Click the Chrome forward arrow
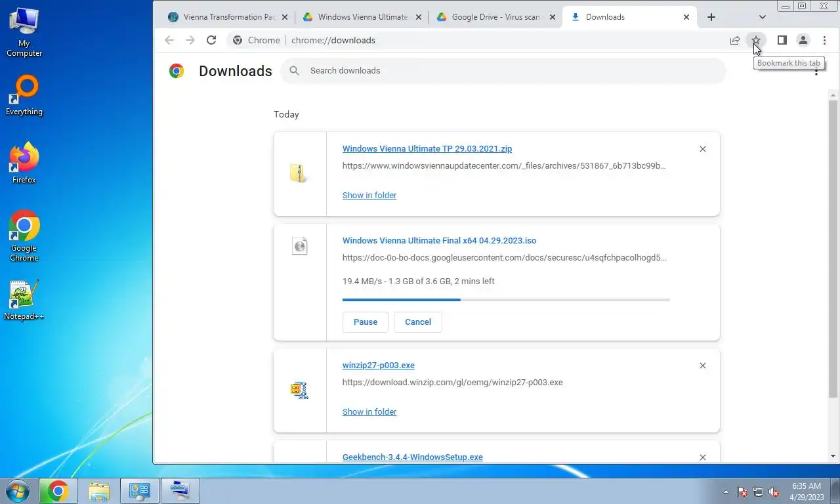Screen dimensions: 840x504 click(x=190, y=40)
